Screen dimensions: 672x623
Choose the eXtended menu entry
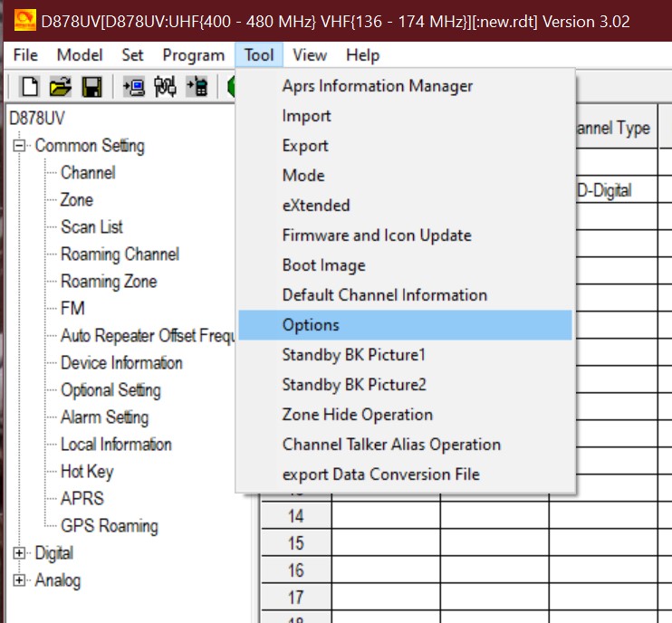click(x=405, y=206)
